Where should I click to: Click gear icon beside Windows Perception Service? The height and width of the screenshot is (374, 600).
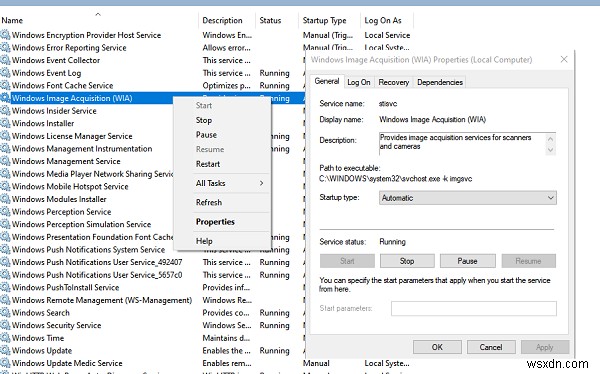(x=5, y=212)
